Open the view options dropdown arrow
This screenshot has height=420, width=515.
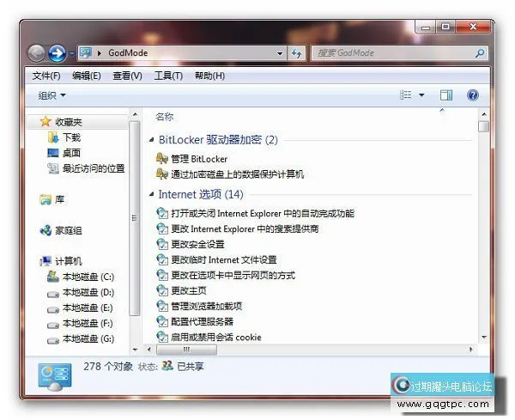pyautogui.click(x=421, y=95)
